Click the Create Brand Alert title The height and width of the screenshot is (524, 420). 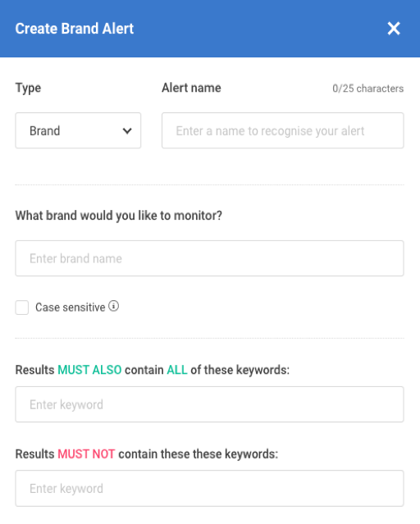pos(75,29)
